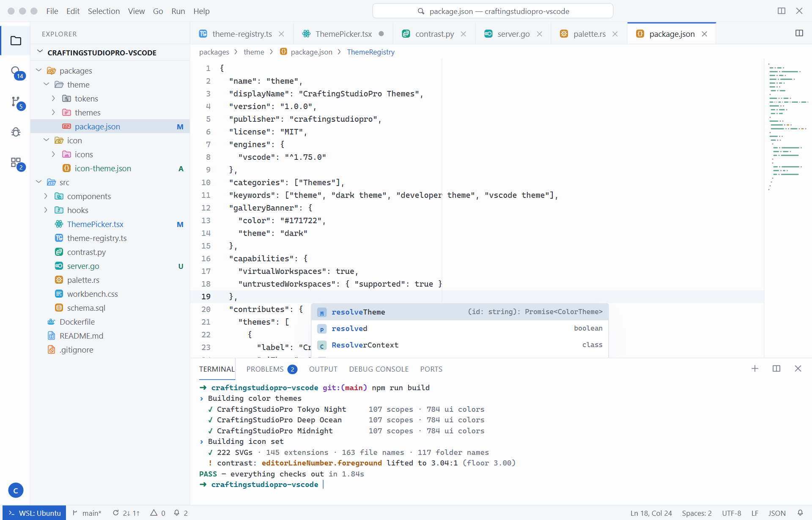Click ThemeRegistry in the breadcrumb
The image size is (812, 520).
point(370,52)
